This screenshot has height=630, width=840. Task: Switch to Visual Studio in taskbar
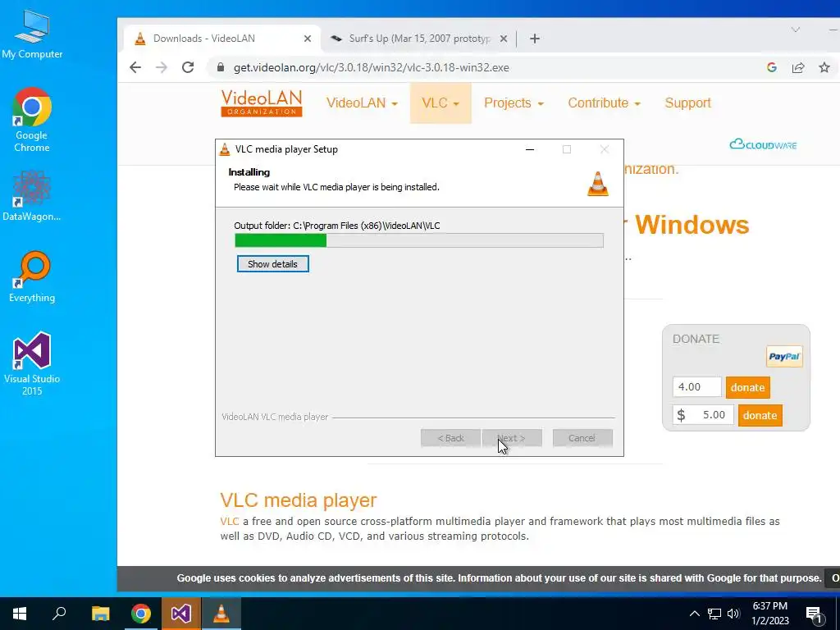(181, 614)
